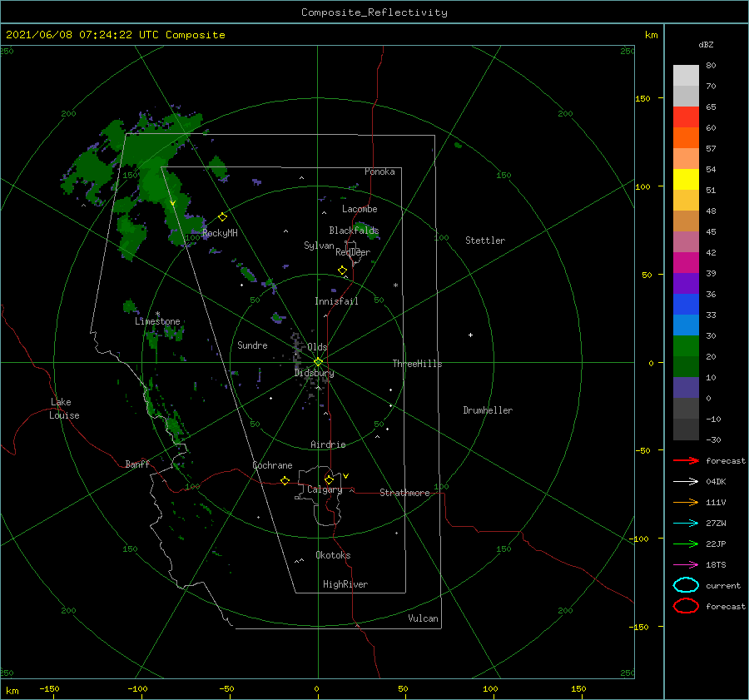Select the indigo 10 to 0 dBZ swatch
Image resolution: width=749 pixels, height=700 pixels.
(x=686, y=388)
